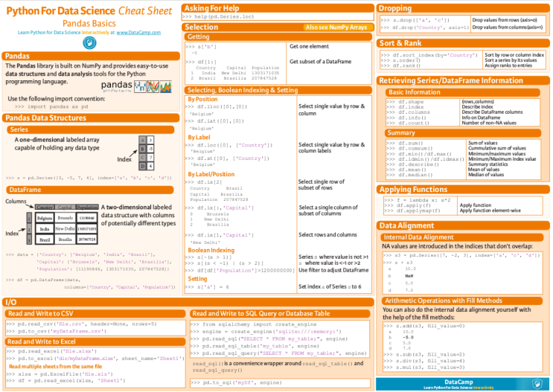Click the New Delhi cell in the DataFrame diagram
553x392 pixels.
point(65,229)
